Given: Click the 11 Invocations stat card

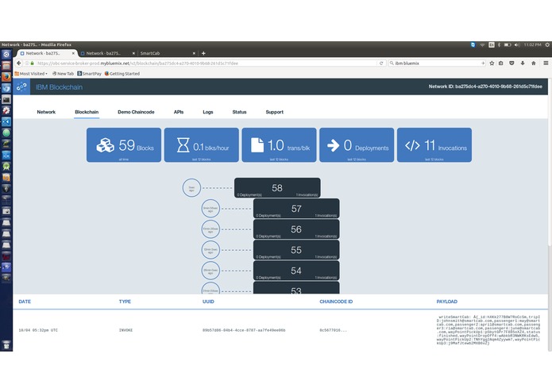Looking at the screenshot, I should coord(434,145).
